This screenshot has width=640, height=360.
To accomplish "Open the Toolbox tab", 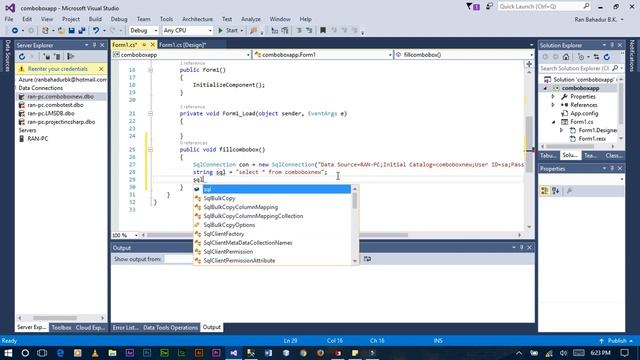I will [61, 327].
